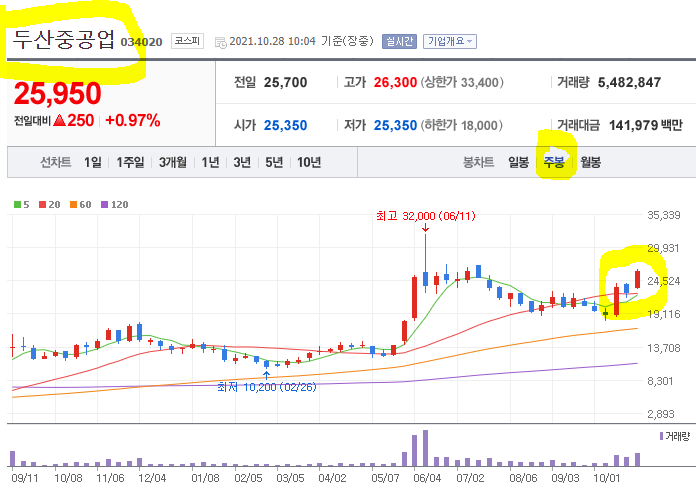Click the red up-triangle change icon
Image resolution: width=696 pixels, height=492 pixels.
tap(59, 120)
